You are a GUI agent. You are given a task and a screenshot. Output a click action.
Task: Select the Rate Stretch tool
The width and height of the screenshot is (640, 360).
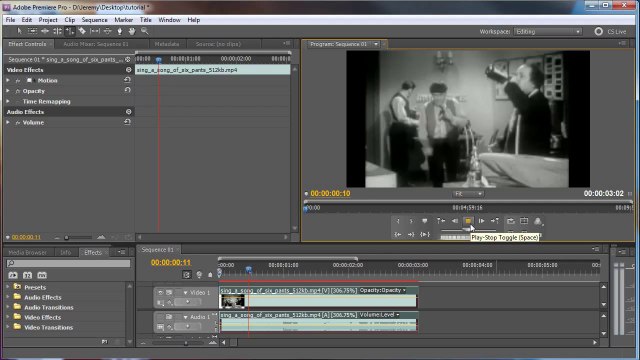coord(70,31)
